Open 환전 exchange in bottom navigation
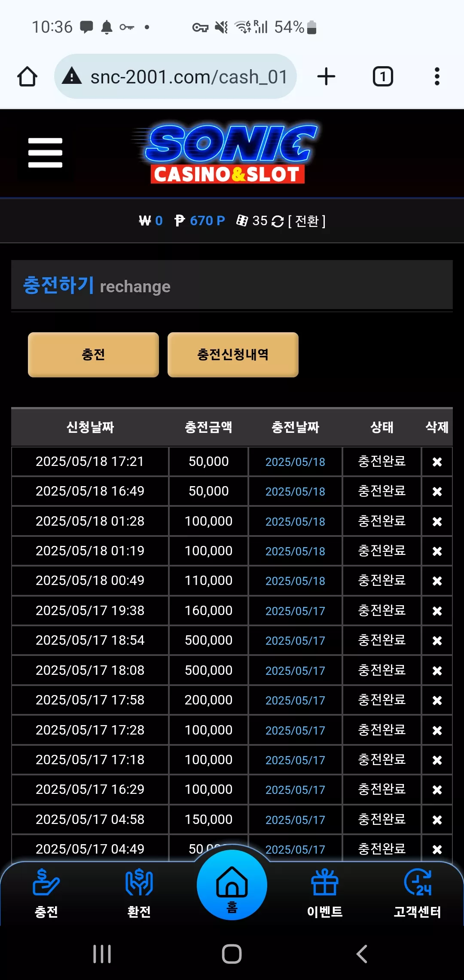The height and width of the screenshot is (980, 464). pyautogui.click(x=139, y=893)
